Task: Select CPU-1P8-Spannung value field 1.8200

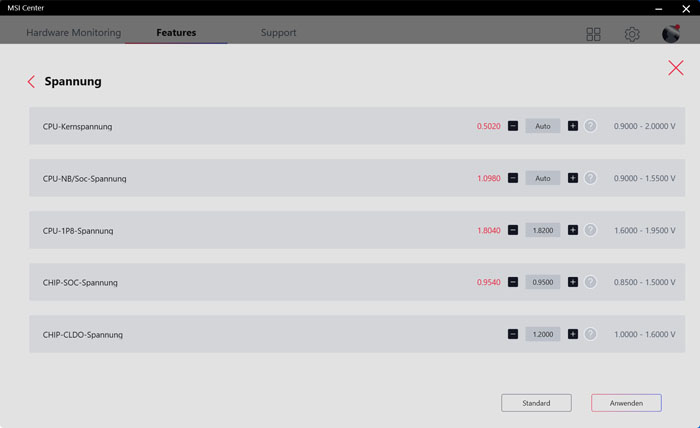Action: pos(543,230)
